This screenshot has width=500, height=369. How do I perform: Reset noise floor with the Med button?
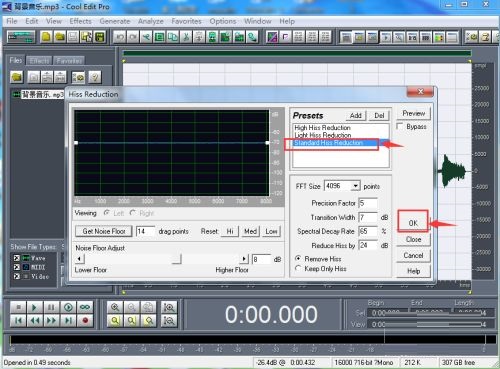(x=250, y=231)
